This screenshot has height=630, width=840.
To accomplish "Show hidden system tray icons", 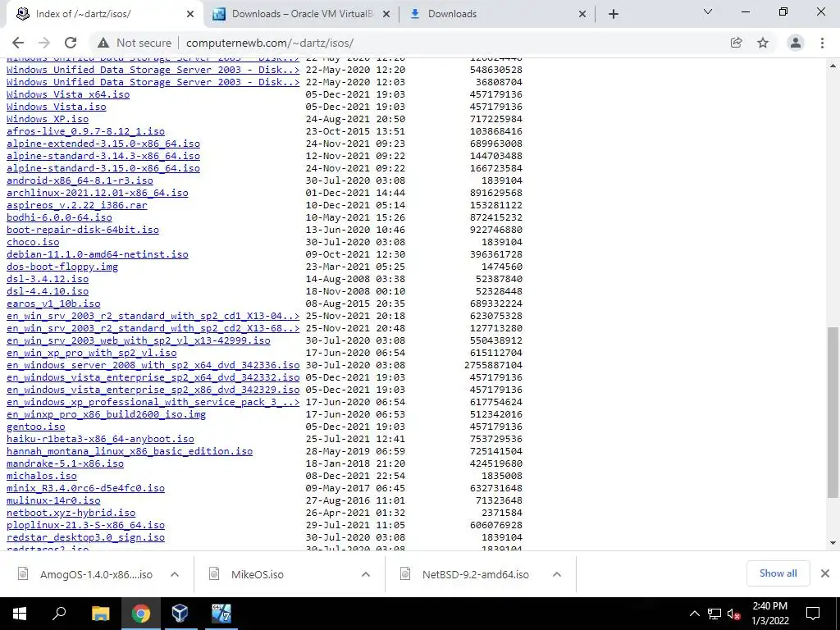I will tap(694, 614).
